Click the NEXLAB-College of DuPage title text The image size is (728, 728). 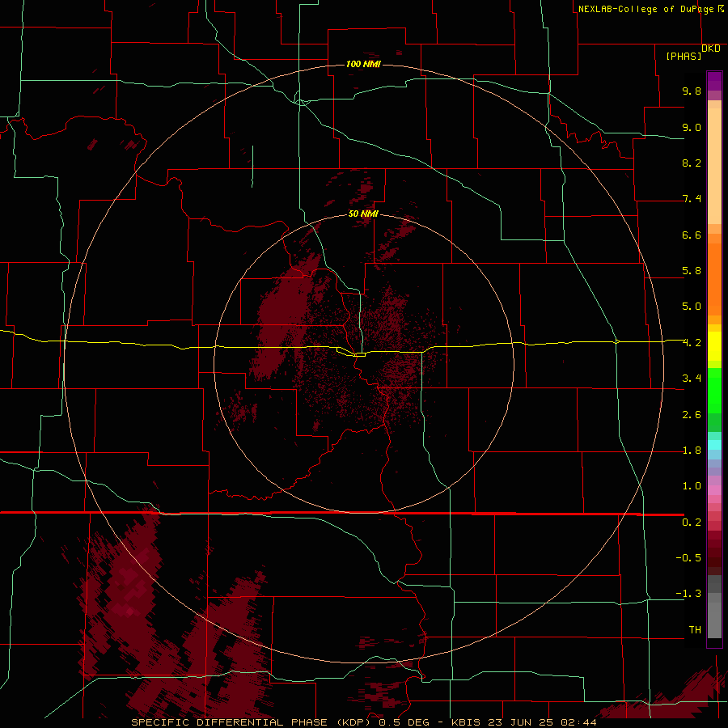pyautogui.click(x=645, y=9)
